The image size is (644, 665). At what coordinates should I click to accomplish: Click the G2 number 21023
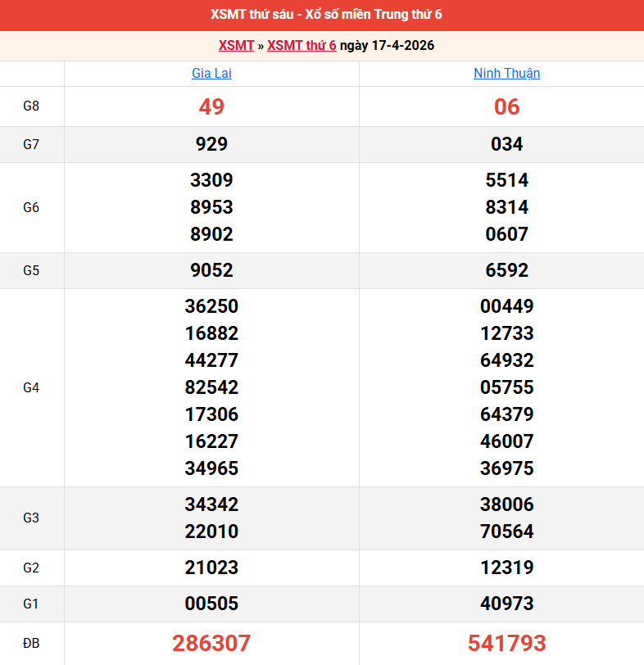coord(211,568)
